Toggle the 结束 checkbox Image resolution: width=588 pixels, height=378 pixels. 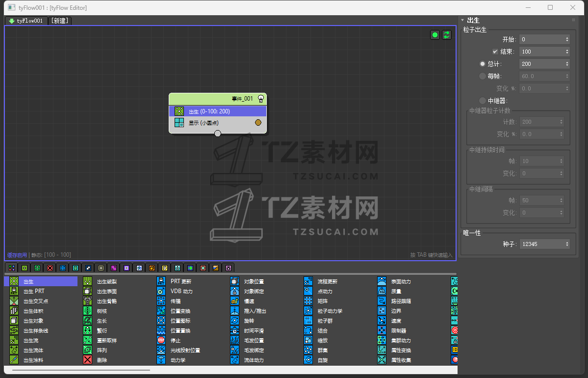(x=495, y=52)
